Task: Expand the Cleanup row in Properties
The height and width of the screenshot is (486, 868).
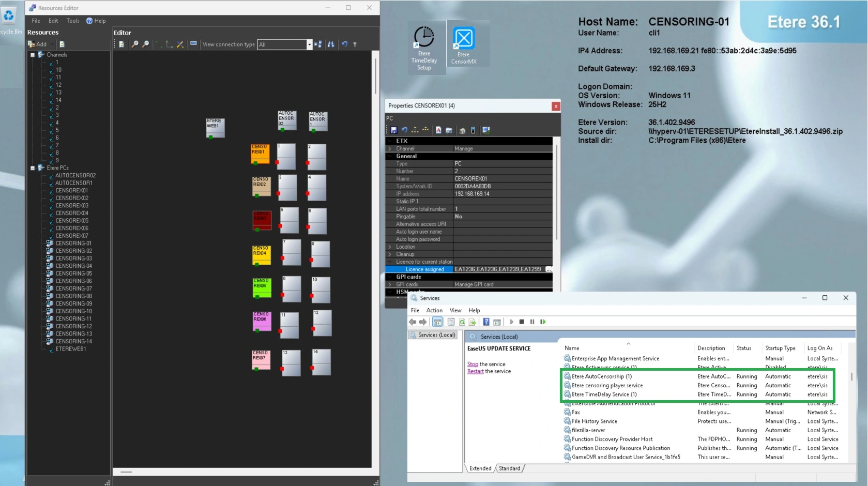Action: 390,254
